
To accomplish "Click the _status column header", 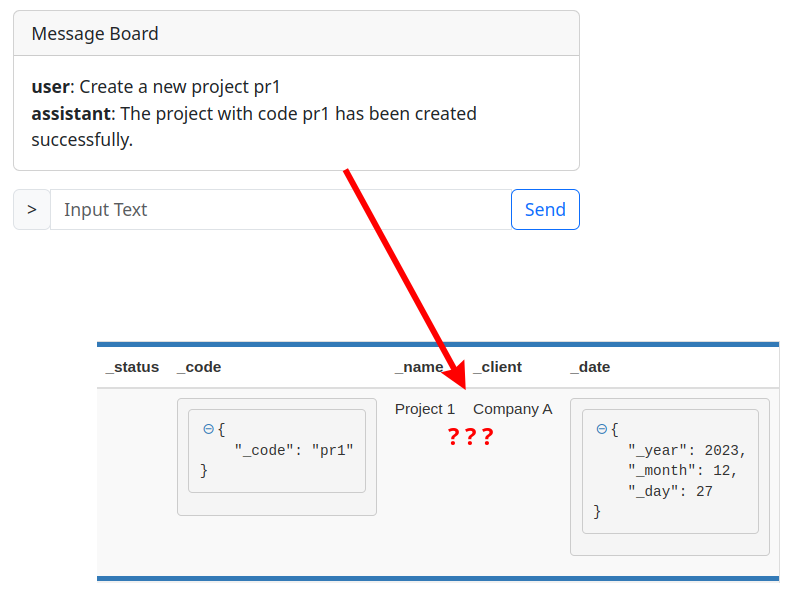I will pyautogui.click(x=132, y=367).
